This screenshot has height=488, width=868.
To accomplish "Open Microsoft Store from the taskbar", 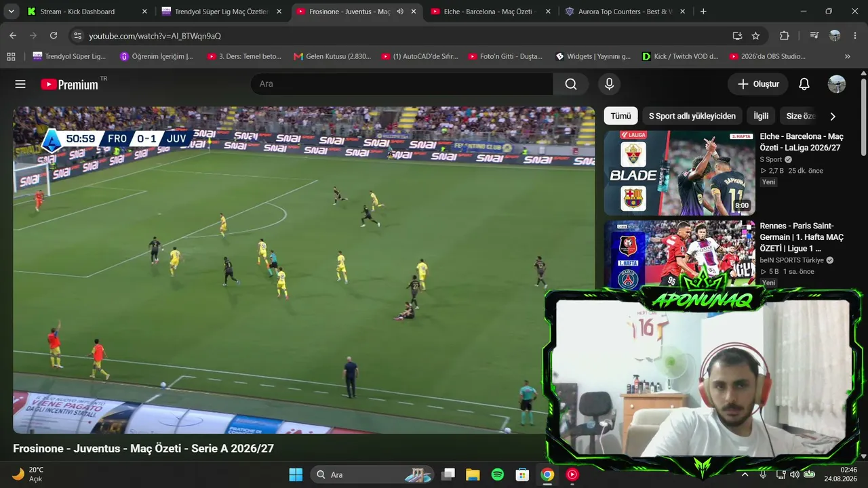I will pyautogui.click(x=522, y=474).
